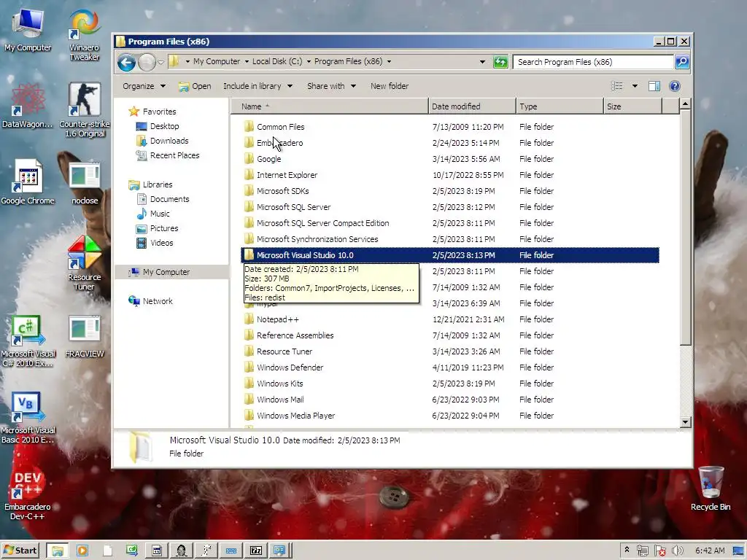Click the Start button
This screenshot has height=560, width=747.
[20, 551]
